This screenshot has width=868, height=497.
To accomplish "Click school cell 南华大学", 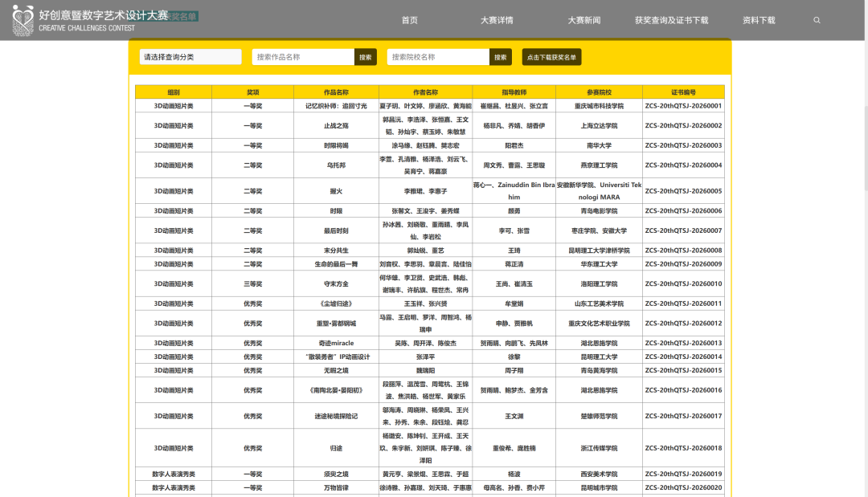I will click(x=599, y=145).
